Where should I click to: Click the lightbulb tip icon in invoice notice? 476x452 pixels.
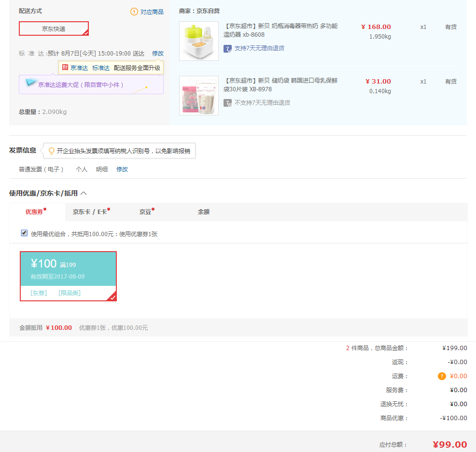click(52, 151)
